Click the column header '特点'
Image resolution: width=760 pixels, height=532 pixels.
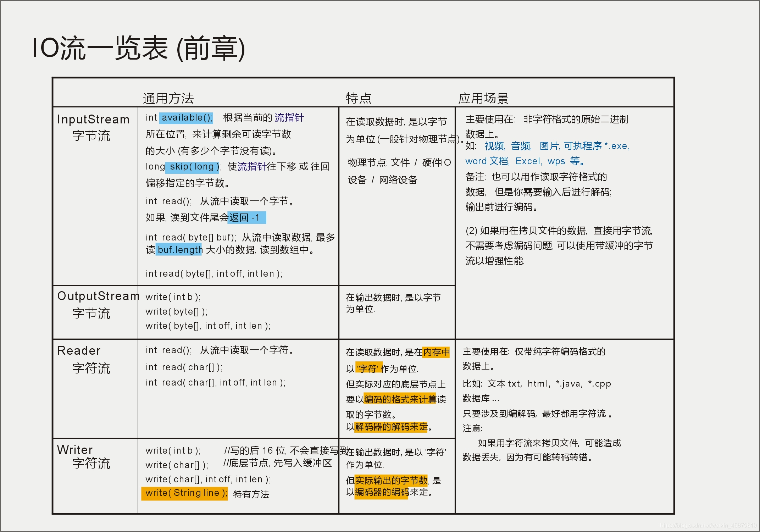point(359,98)
